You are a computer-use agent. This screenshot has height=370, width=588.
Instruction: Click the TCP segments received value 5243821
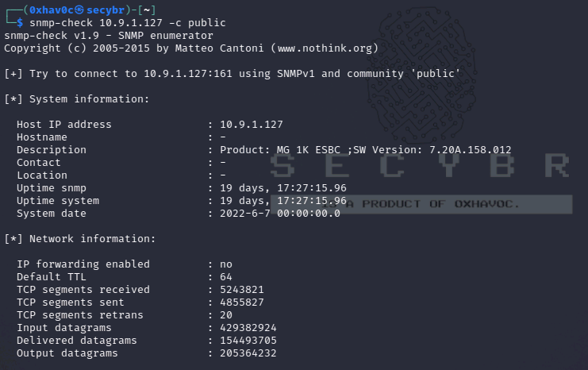coord(241,290)
